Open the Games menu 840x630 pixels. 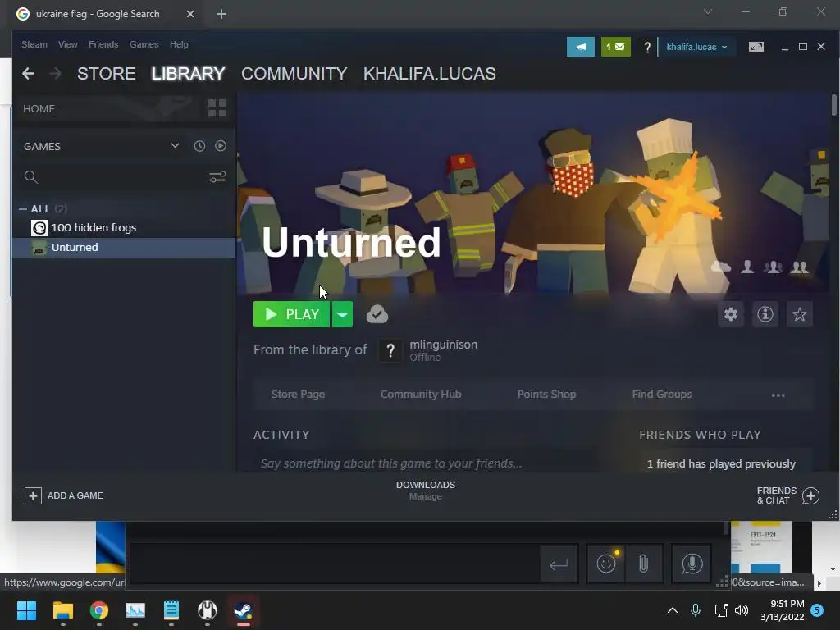(144, 44)
